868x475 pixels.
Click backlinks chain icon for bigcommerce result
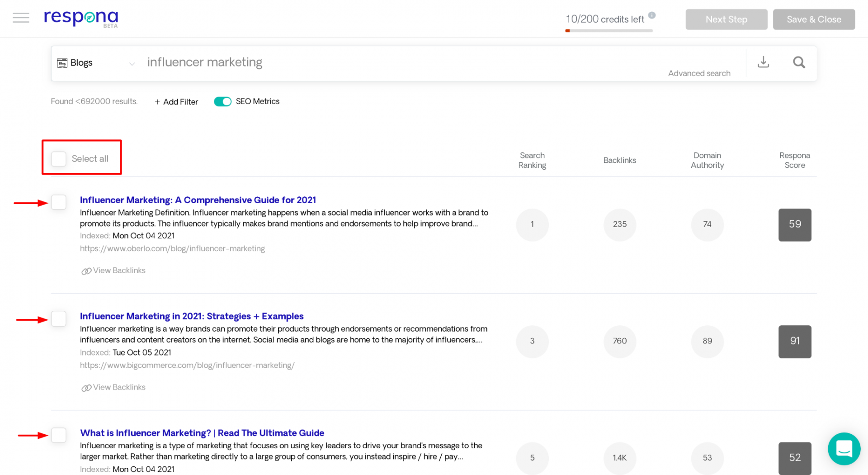click(x=86, y=388)
